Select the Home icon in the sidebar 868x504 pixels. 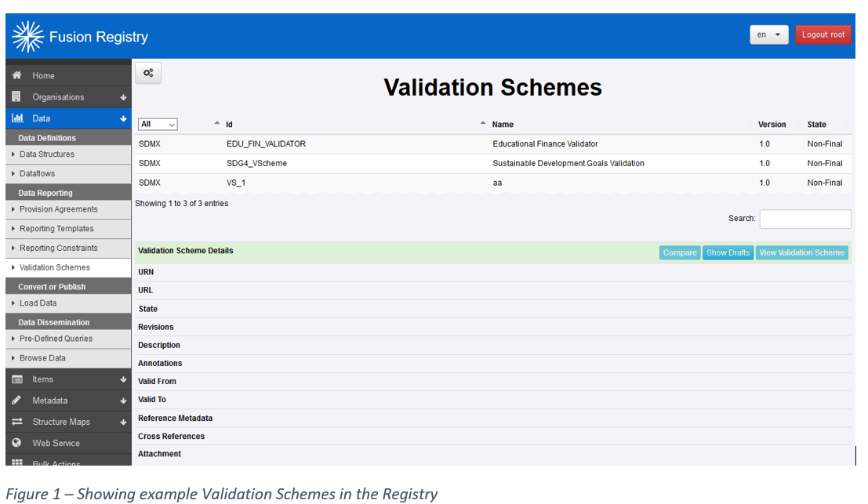(15, 74)
